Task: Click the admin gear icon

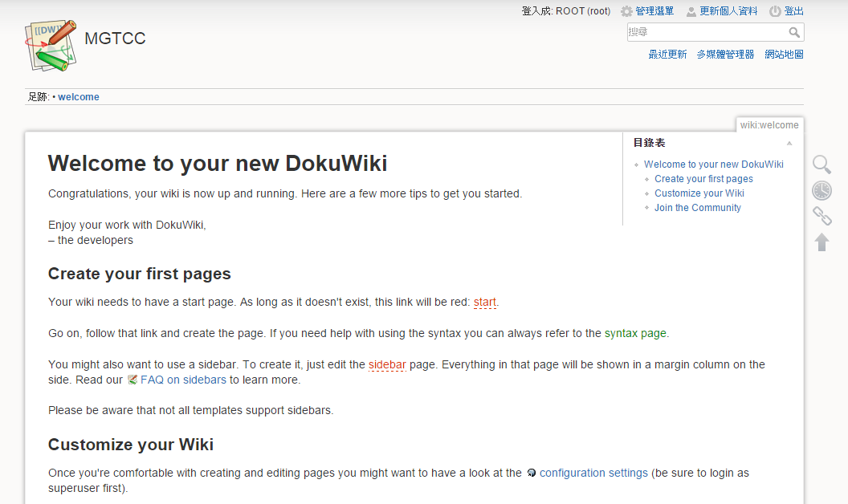Action: pos(627,11)
